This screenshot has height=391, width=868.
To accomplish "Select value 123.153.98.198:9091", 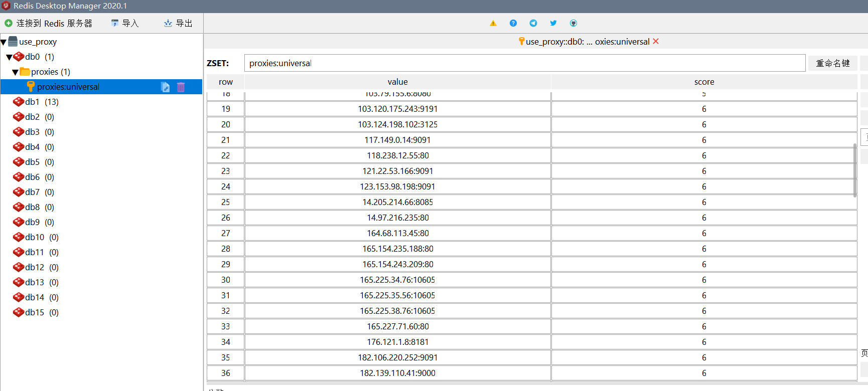I will tap(398, 186).
